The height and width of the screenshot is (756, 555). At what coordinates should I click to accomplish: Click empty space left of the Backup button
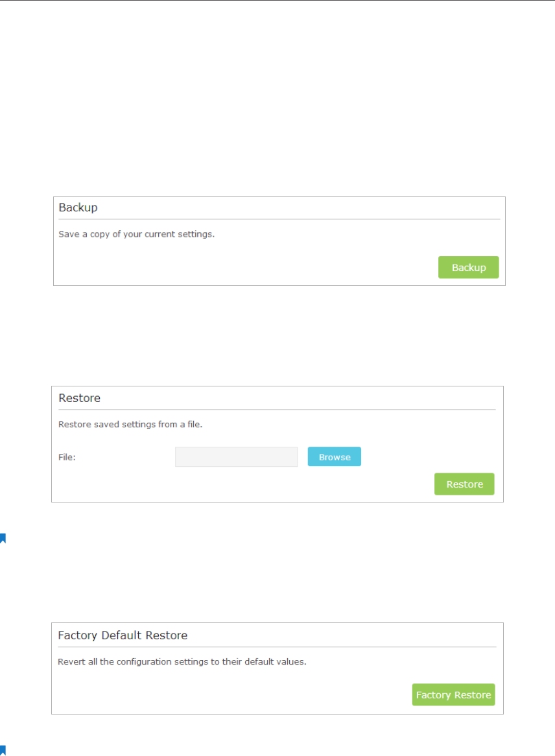(246, 267)
